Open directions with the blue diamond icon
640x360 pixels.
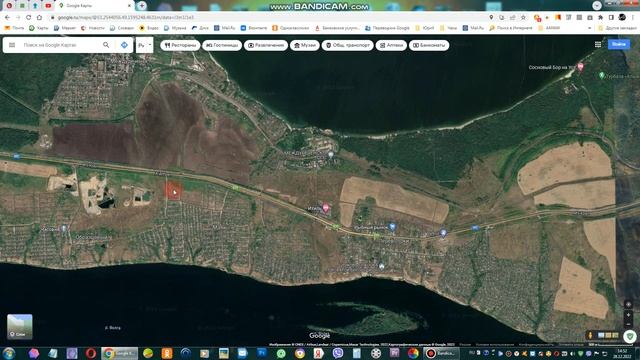[x=124, y=45]
